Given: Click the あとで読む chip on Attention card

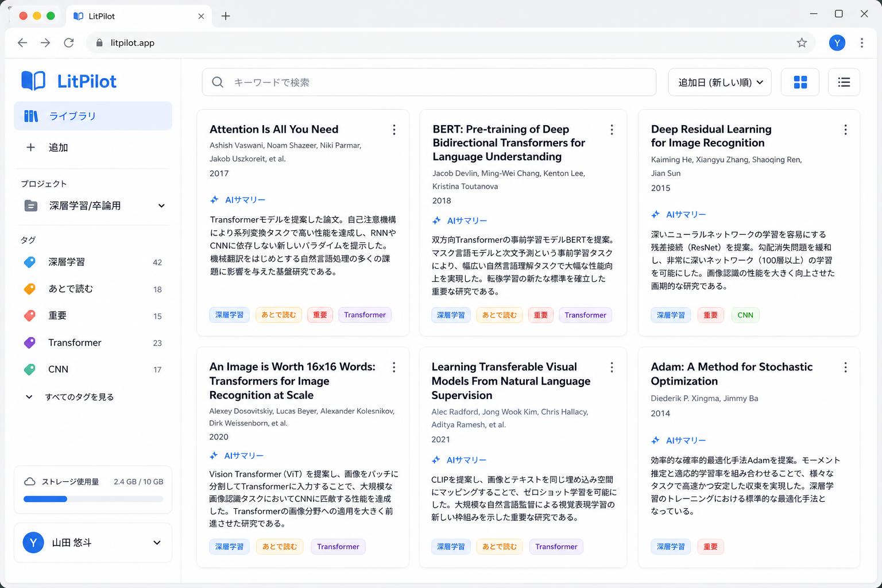Looking at the screenshot, I should (x=278, y=315).
